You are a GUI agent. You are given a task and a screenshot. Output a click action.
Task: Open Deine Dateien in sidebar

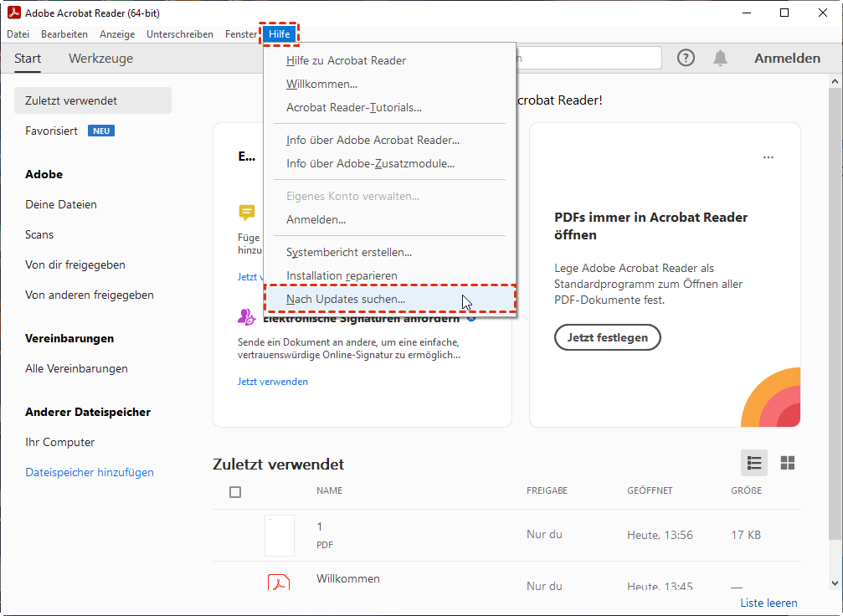pos(61,205)
